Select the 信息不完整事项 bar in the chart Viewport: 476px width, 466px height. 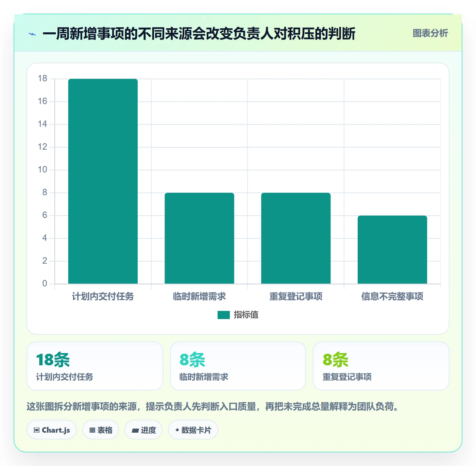click(392, 250)
